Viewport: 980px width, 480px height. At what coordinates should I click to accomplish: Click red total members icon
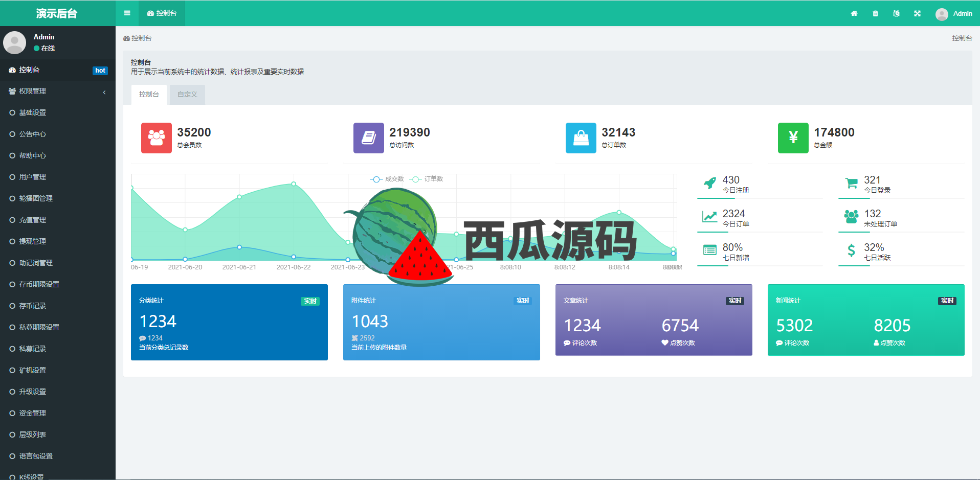157,138
